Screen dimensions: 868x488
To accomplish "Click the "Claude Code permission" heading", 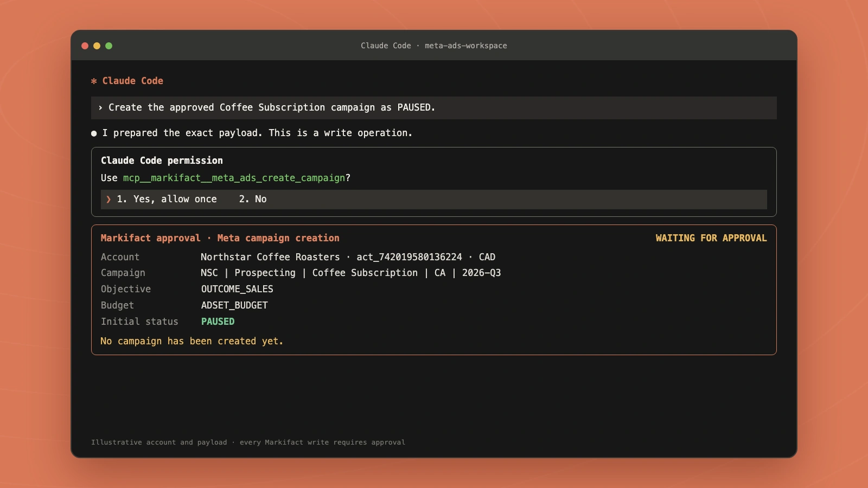I will point(162,160).
